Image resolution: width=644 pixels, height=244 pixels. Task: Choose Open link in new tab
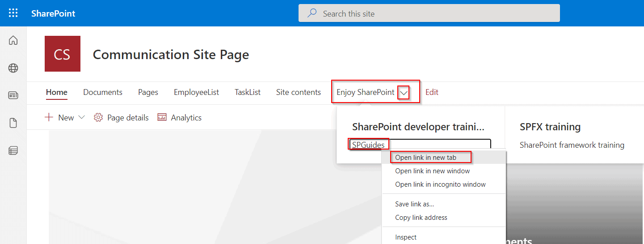click(444, 157)
